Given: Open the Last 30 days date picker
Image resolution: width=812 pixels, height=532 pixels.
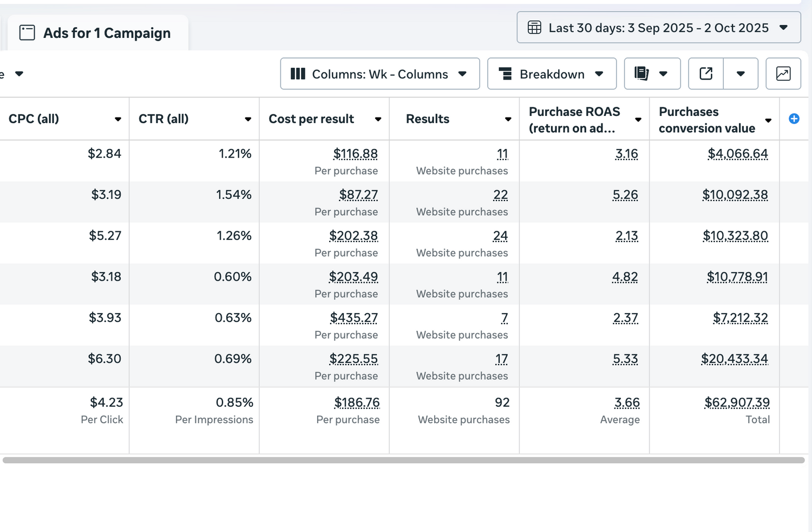Looking at the screenshot, I should pyautogui.click(x=658, y=28).
